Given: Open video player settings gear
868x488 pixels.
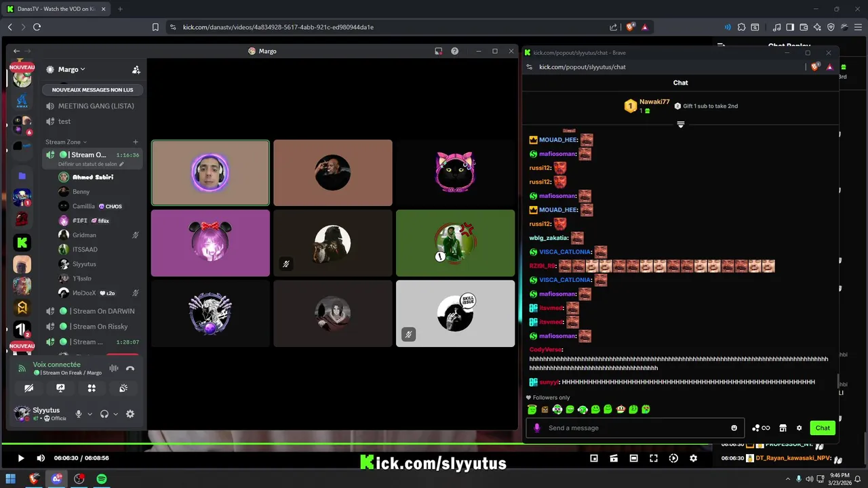Looking at the screenshot, I should [x=693, y=458].
